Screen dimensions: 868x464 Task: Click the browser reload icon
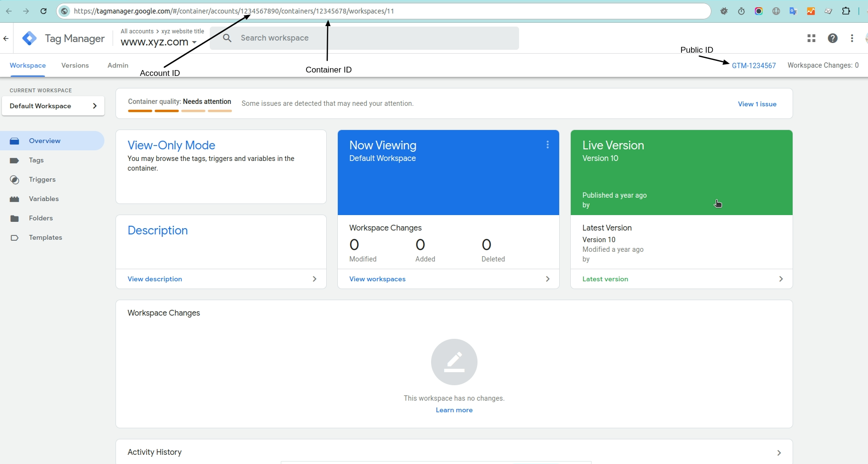pyautogui.click(x=43, y=11)
